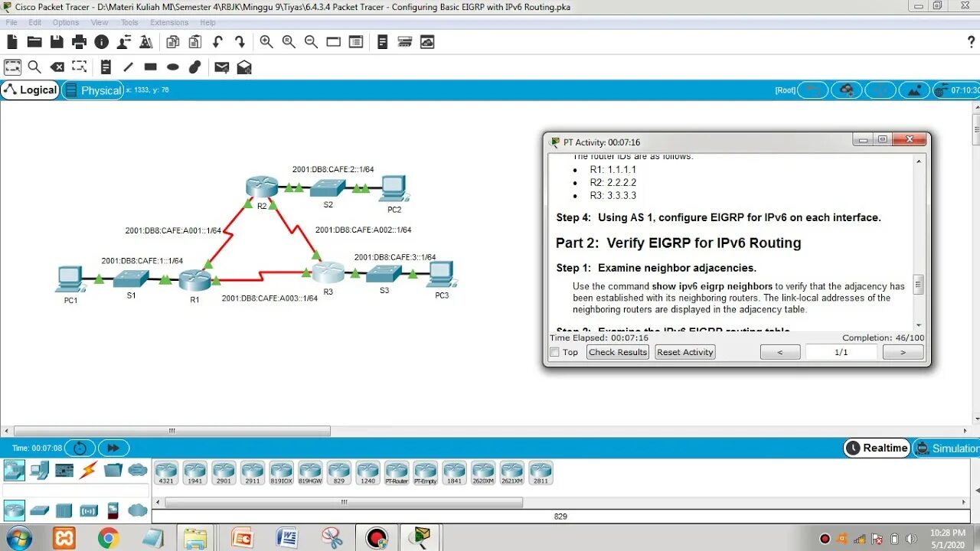Open the Edit menu
Image resolution: width=980 pixels, height=551 pixels.
pos(35,23)
